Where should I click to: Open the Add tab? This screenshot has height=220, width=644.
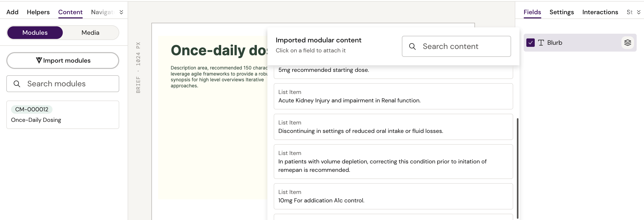[x=12, y=12]
